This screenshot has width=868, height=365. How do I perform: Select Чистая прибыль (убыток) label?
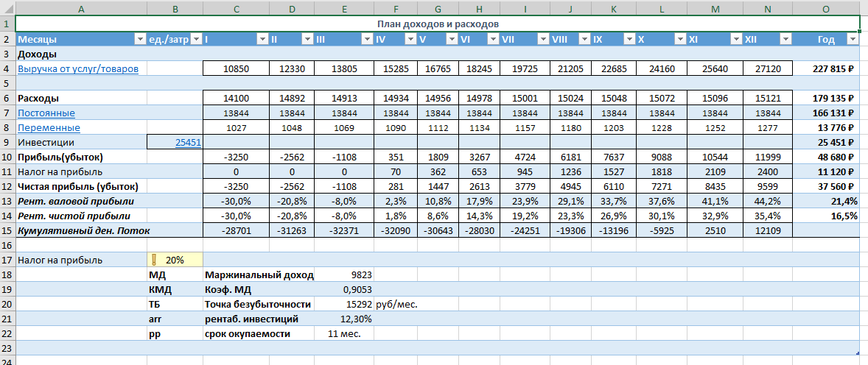[81, 186]
